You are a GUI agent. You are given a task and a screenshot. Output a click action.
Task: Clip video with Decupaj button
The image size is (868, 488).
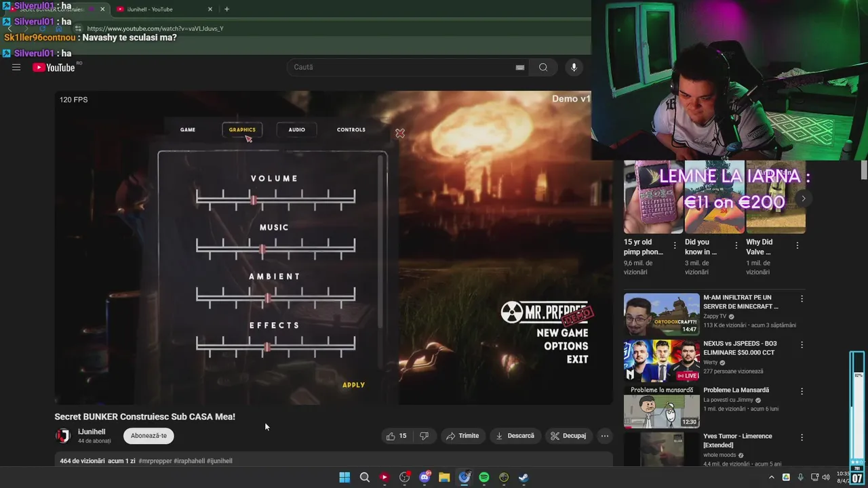click(568, 436)
